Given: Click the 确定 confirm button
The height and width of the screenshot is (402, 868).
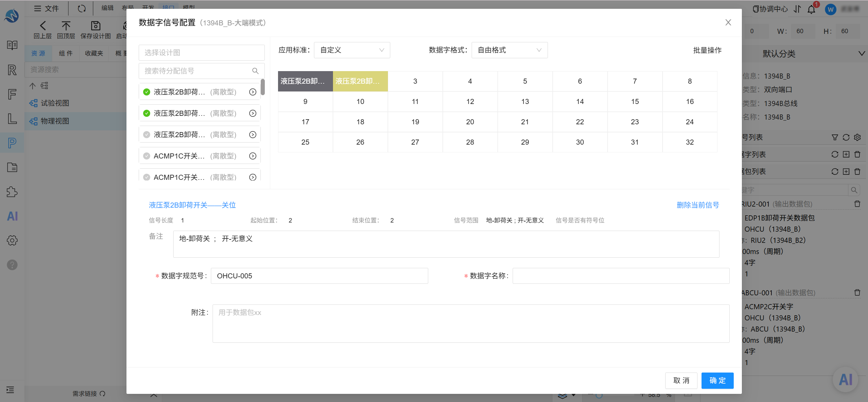Looking at the screenshot, I should pos(717,381).
